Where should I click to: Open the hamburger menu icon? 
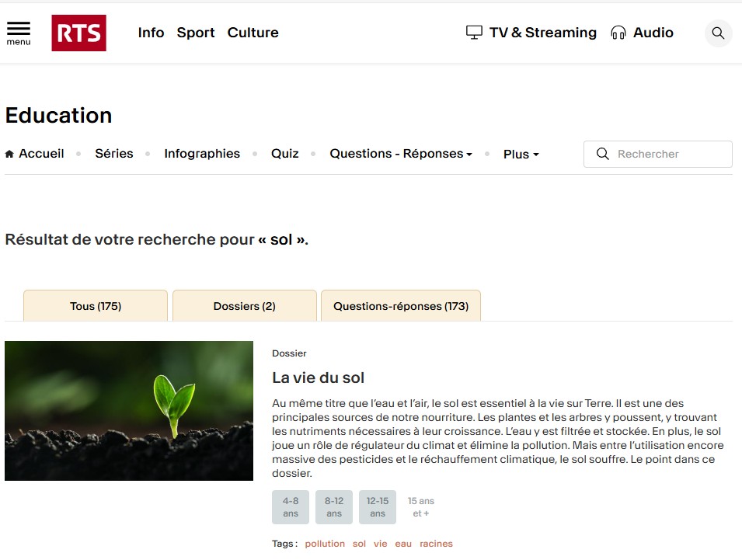point(19,33)
